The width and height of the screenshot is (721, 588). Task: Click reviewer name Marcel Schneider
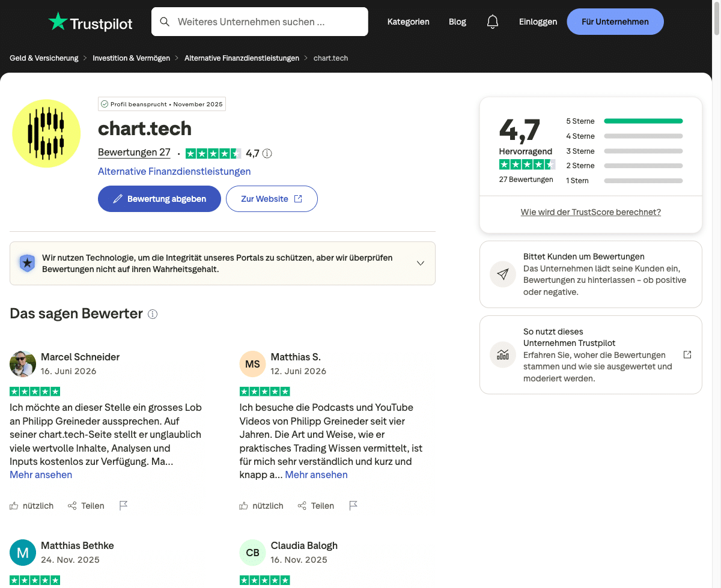click(80, 357)
